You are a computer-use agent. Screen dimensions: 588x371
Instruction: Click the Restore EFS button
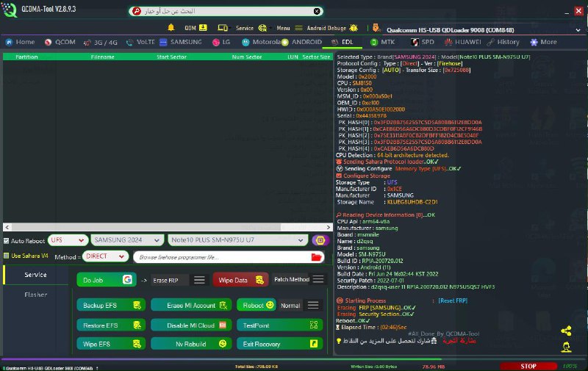(111, 325)
